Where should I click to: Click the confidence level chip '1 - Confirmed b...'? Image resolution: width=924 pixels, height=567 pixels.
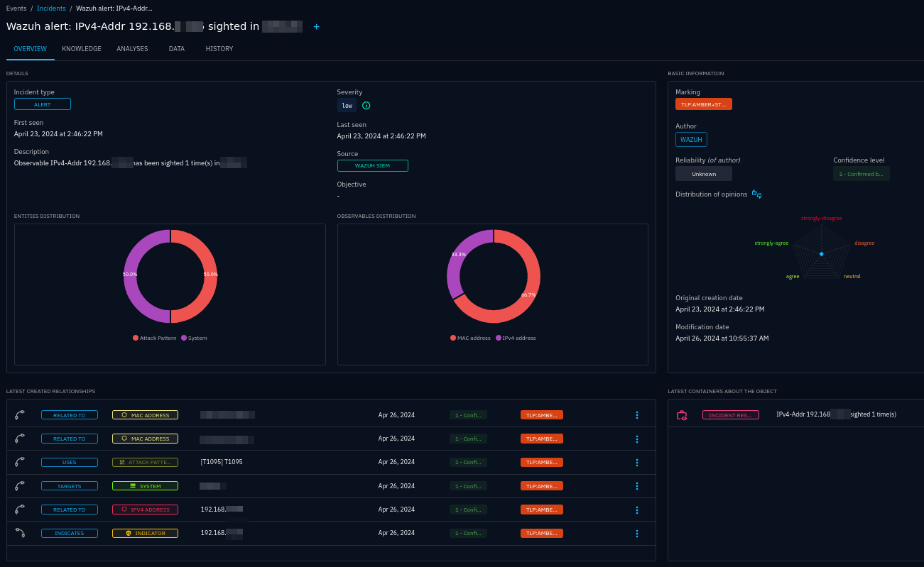point(862,174)
